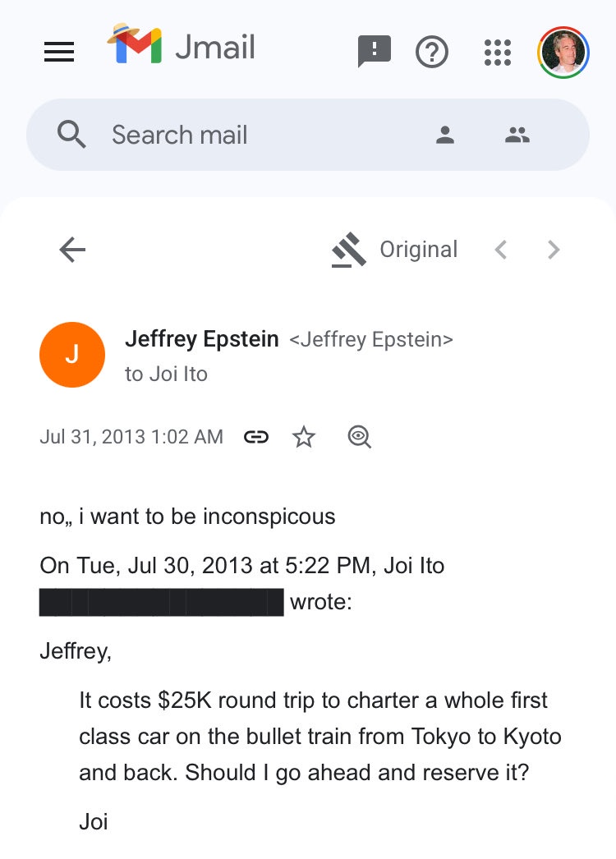Open the help question mark icon
This screenshot has height=859, width=616.
coord(432,52)
